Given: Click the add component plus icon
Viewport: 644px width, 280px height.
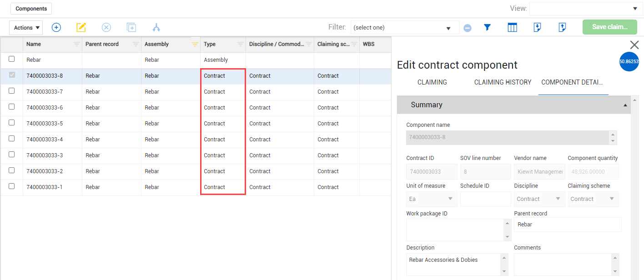Looking at the screenshot, I should (x=56, y=27).
